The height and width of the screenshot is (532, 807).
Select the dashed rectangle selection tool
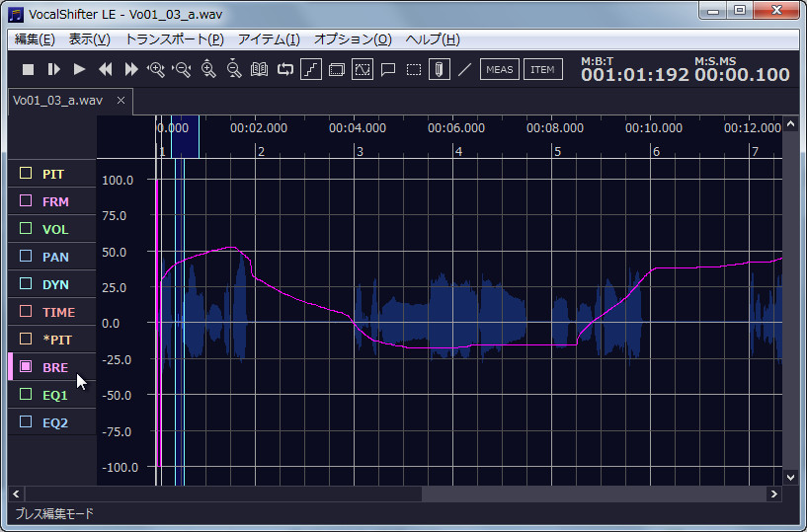tap(414, 69)
